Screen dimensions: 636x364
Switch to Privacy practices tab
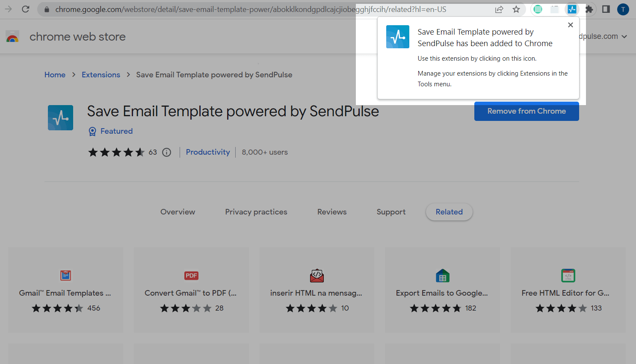coord(256,212)
